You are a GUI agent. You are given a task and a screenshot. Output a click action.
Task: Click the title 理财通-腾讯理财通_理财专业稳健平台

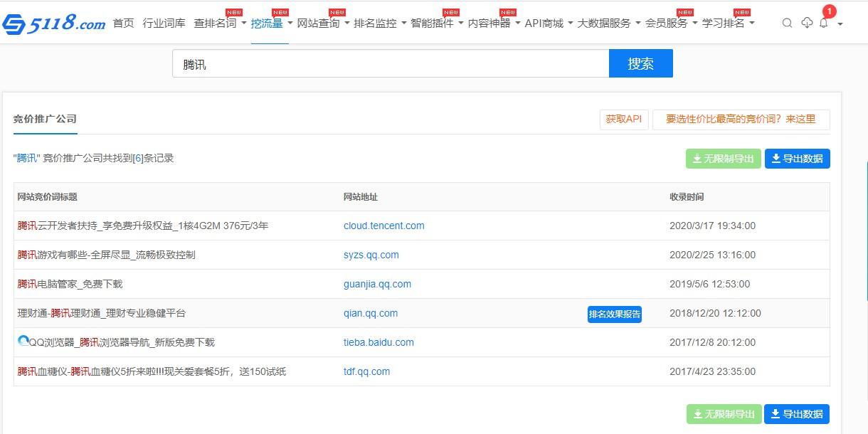pyautogui.click(x=102, y=313)
